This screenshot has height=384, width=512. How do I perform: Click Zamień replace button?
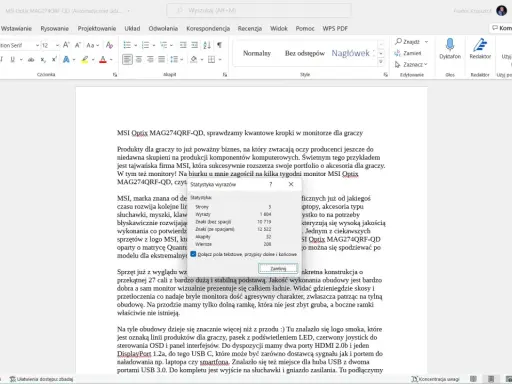[x=408, y=53]
